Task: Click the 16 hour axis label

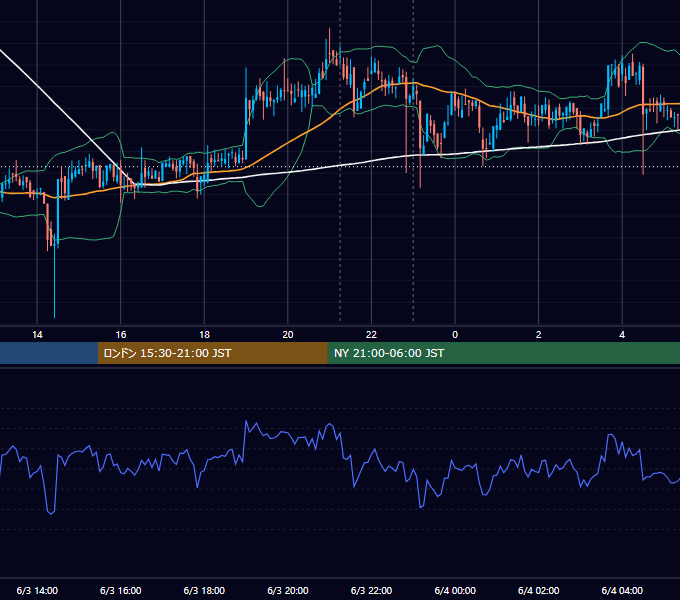Action: [121, 335]
